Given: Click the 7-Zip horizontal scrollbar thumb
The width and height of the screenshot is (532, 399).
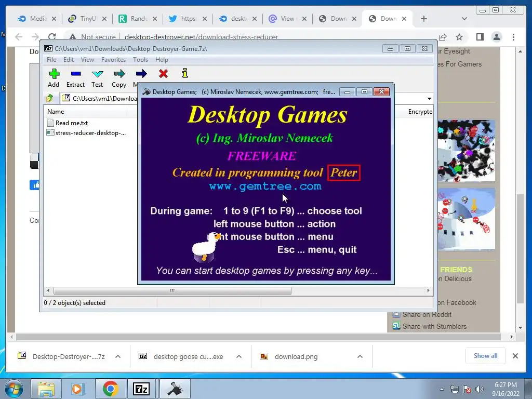Looking at the screenshot, I should (172, 291).
